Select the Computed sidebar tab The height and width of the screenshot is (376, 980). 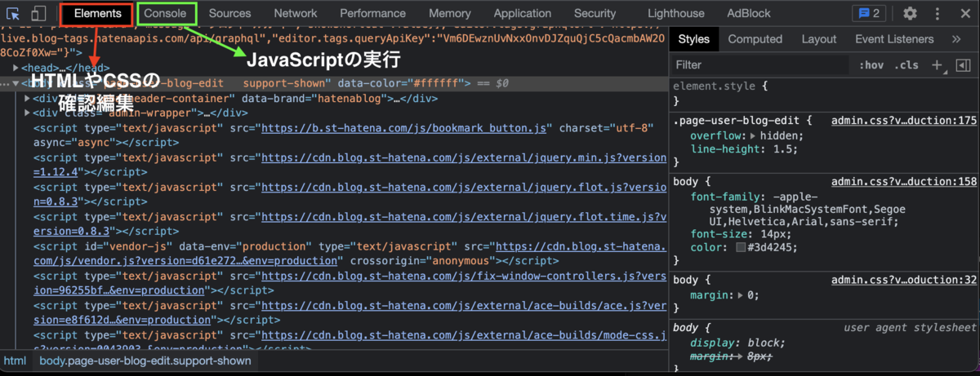click(755, 39)
